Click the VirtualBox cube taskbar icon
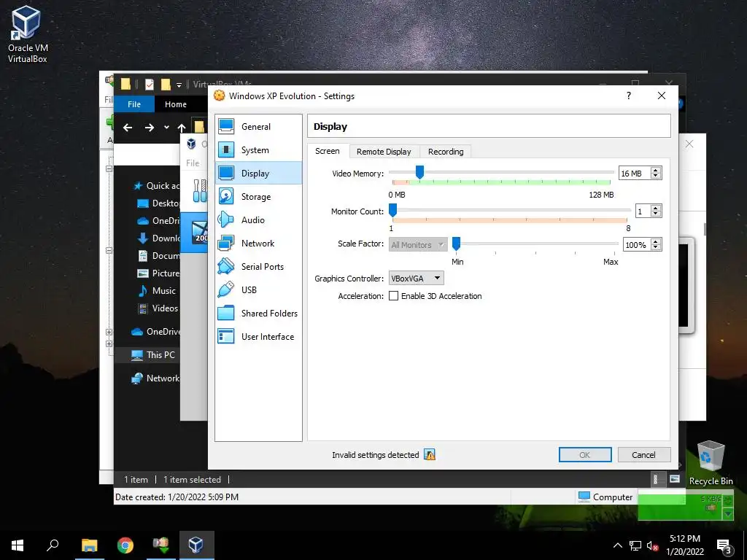This screenshot has height=560, width=747. coord(196,545)
